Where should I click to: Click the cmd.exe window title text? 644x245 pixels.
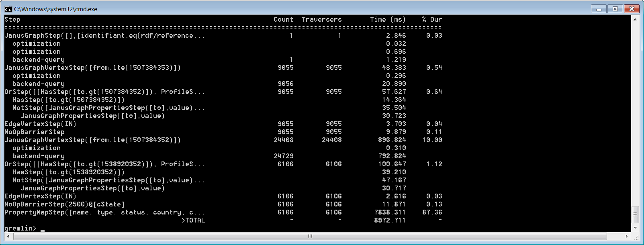coord(56,9)
